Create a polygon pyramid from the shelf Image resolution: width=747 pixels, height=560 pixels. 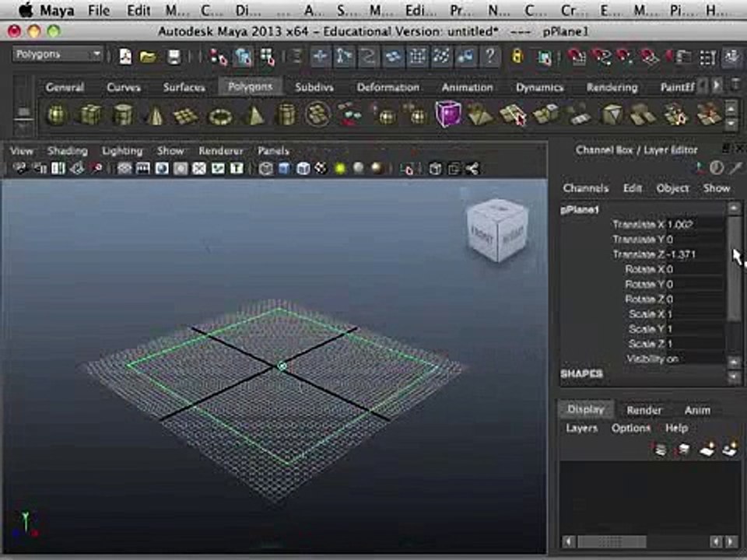[254, 116]
